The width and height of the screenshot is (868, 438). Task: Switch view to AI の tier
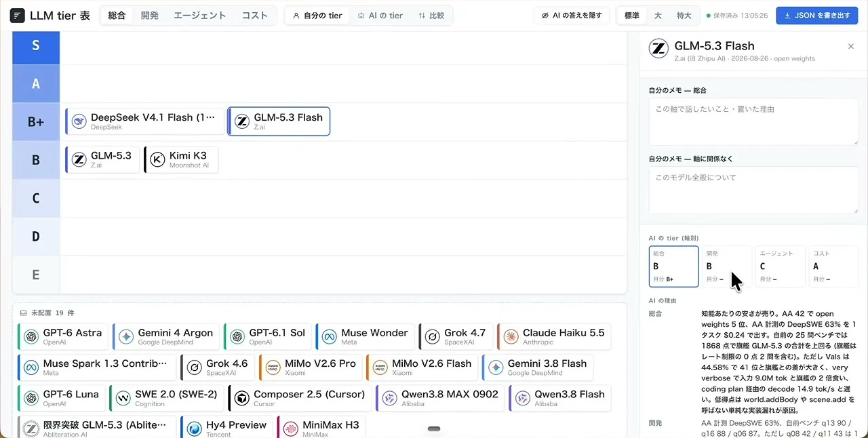pyautogui.click(x=380, y=16)
